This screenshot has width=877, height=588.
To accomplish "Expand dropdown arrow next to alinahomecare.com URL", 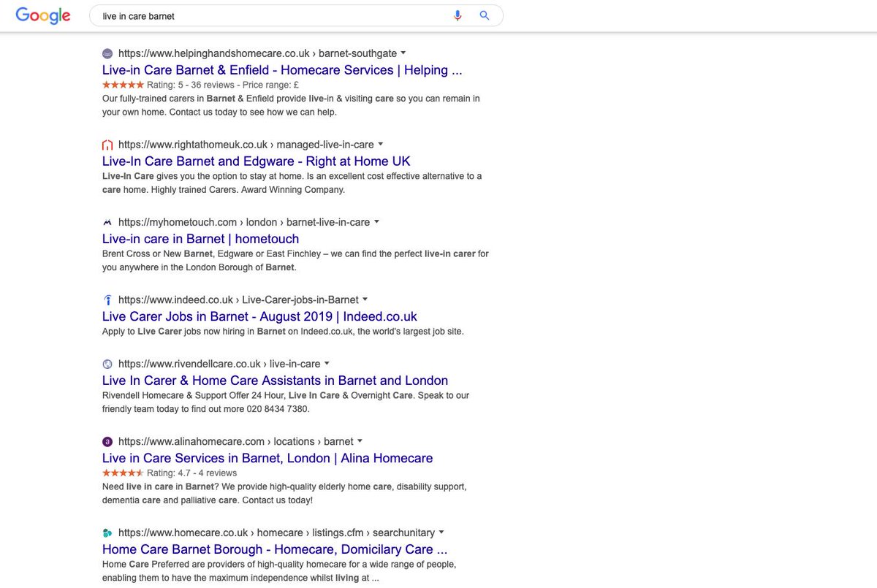I will pyautogui.click(x=360, y=441).
